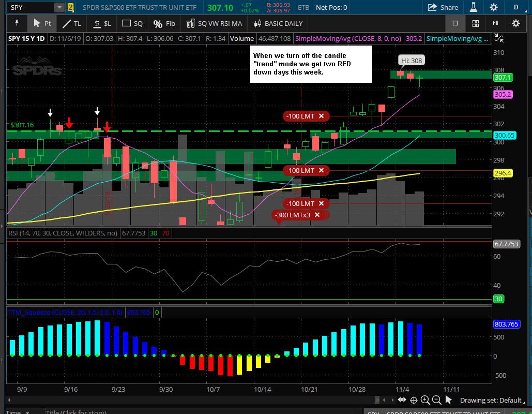This screenshot has height=414, width=532.
Task: Open chart grid layout icon
Action: tap(476, 23)
